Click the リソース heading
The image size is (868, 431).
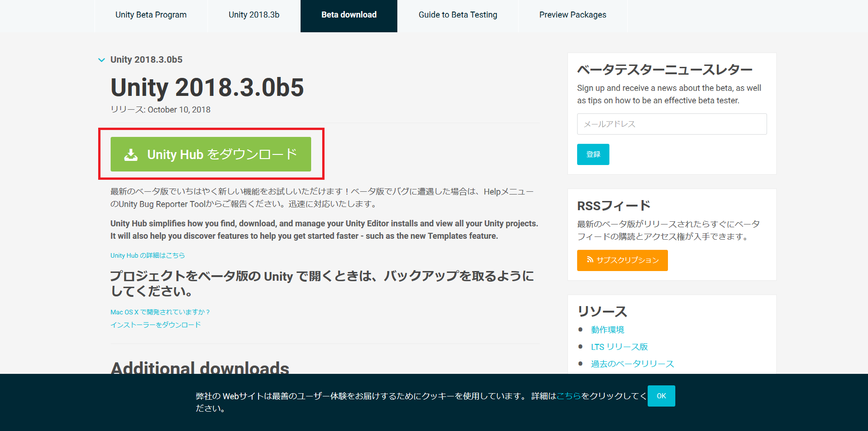pos(602,312)
